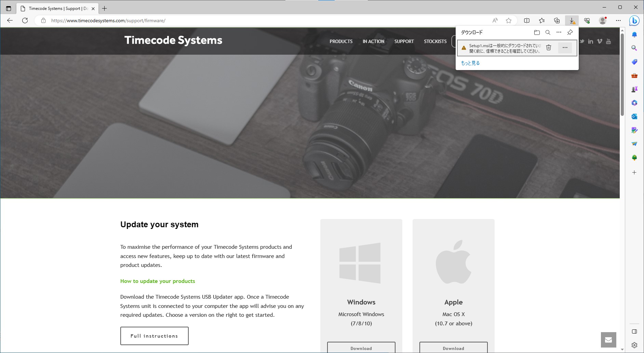Toggle sidebar visibility icon

point(634,331)
